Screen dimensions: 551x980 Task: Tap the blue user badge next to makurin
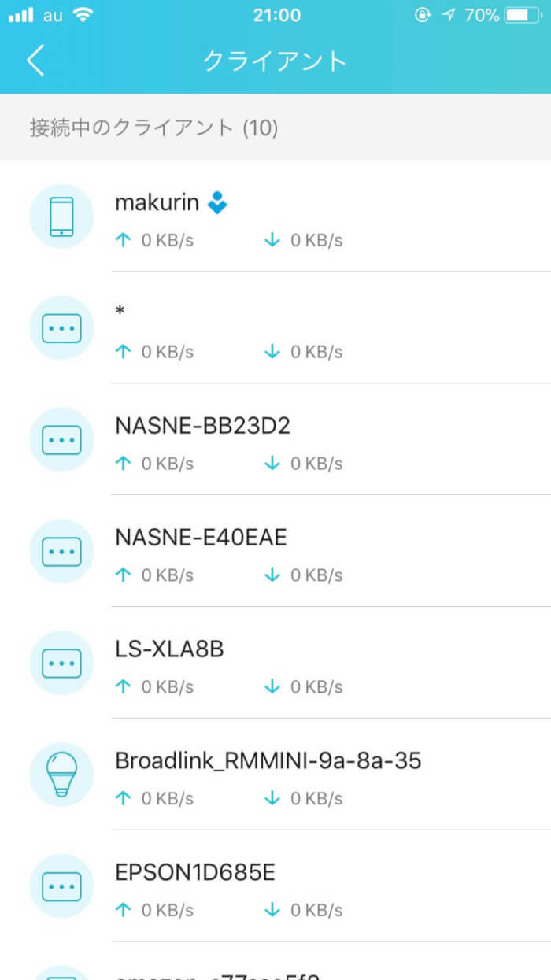pyautogui.click(x=217, y=203)
